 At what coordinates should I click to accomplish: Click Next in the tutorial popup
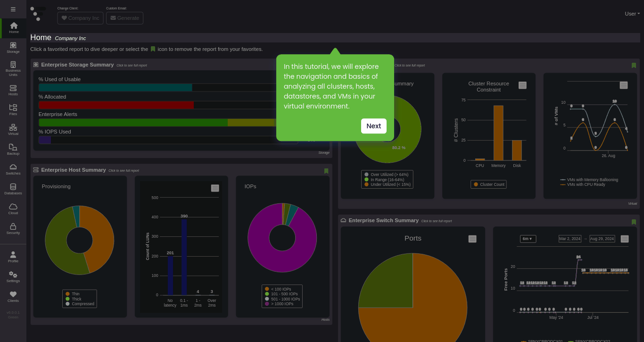374,126
